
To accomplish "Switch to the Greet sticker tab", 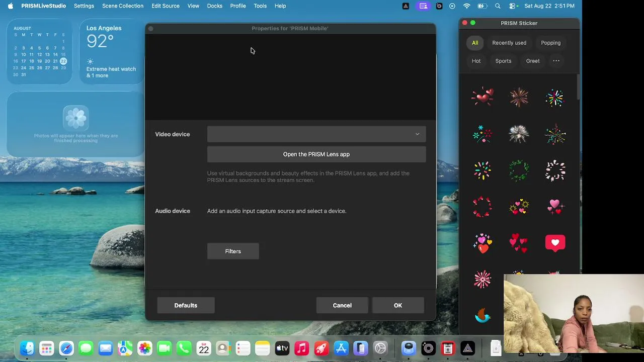I will (x=533, y=61).
